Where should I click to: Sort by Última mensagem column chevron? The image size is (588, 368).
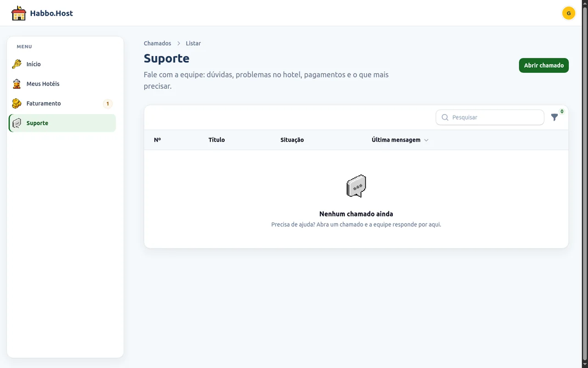tap(426, 140)
